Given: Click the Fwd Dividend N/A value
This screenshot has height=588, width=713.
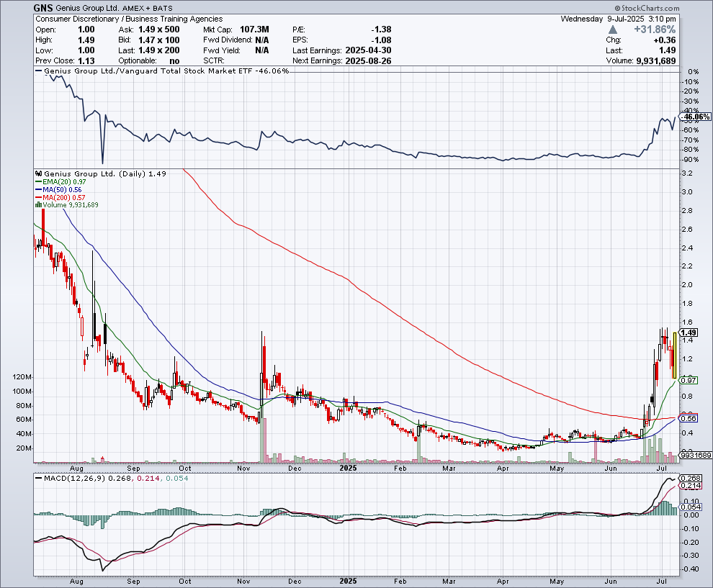Looking at the screenshot, I should click(x=262, y=40).
